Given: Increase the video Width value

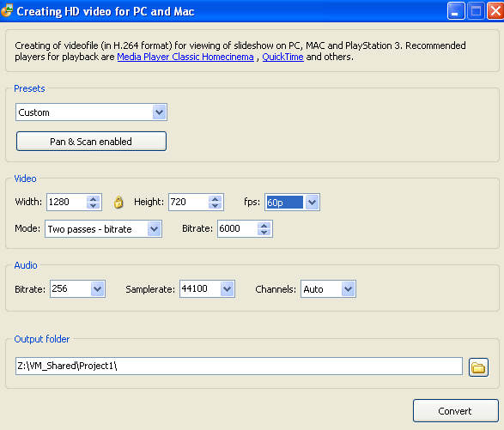Looking at the screenshot, I should pos(94,199).
